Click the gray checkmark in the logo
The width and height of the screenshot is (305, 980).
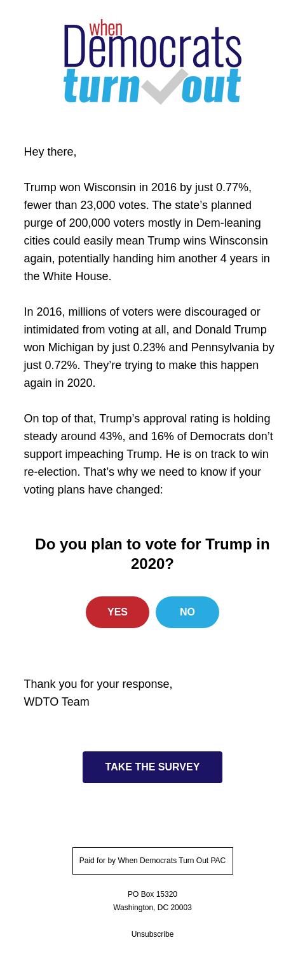[165, 86]
